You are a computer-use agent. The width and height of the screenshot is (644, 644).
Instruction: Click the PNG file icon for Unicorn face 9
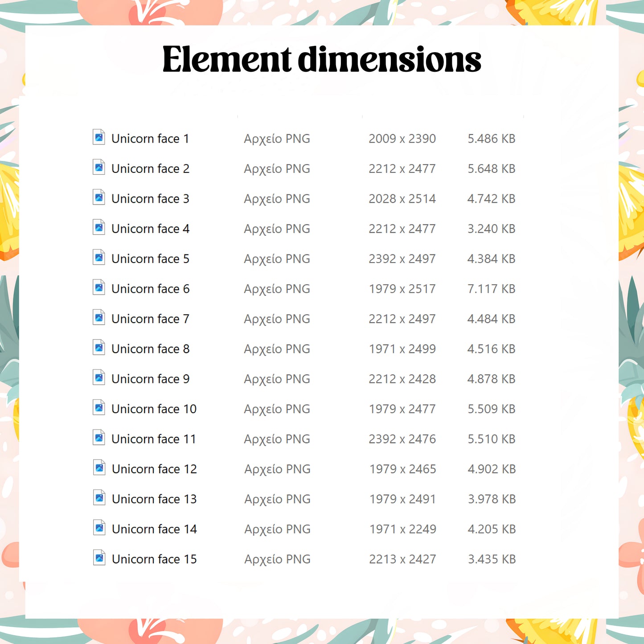pos(99,377)
